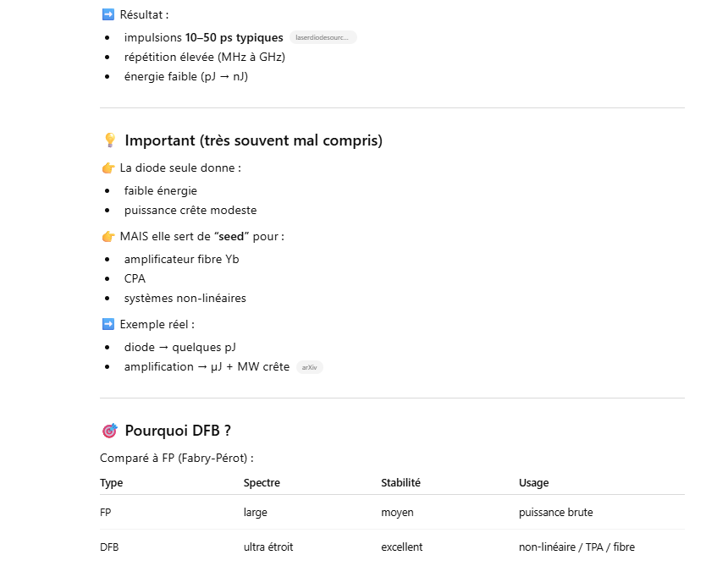Image resolution: width=728 pixels, height=566 pixels.
Task: Click the Stabilité column header
Action: (400, 482)
